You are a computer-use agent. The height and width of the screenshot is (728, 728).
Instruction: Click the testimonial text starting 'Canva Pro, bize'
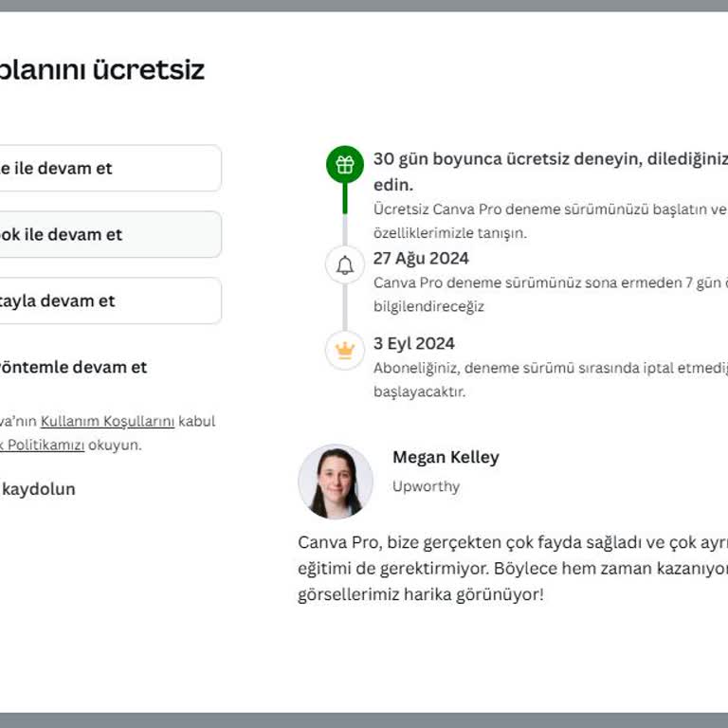(513, 569)
